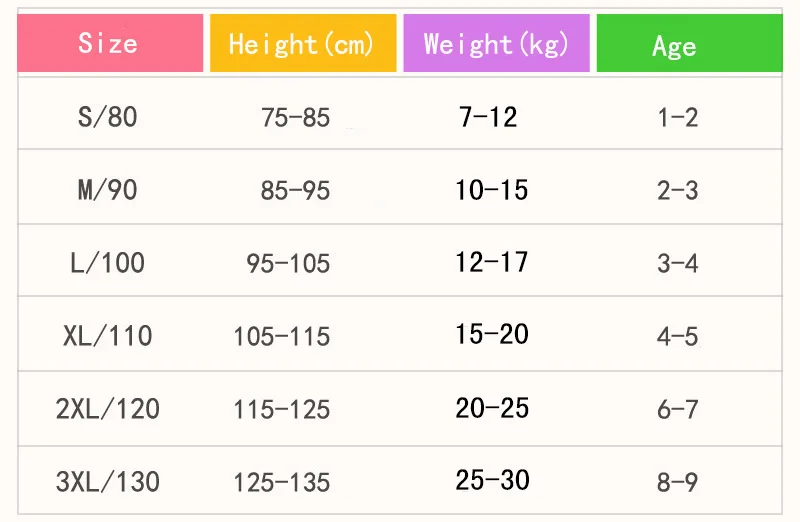800x522 pixels.
Task: Select the 10-15 weight value
Action: pyautogui.click(x=492, y=190)
